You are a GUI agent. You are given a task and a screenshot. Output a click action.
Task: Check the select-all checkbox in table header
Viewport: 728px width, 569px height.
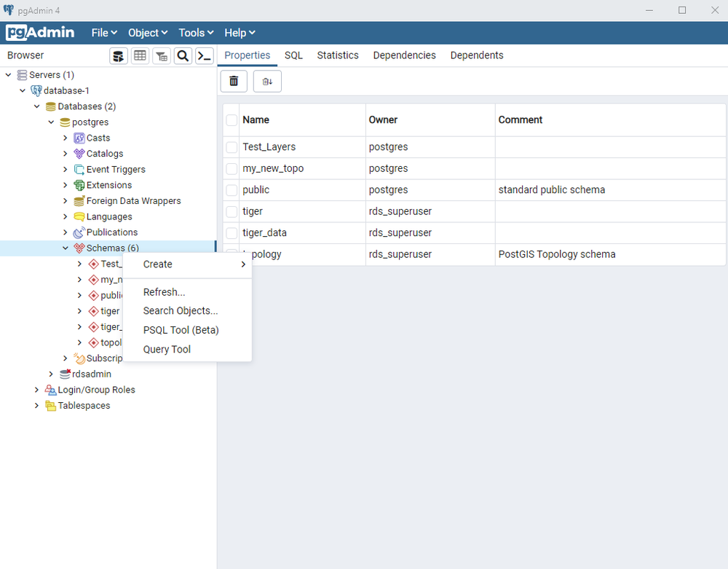[232, 120]
